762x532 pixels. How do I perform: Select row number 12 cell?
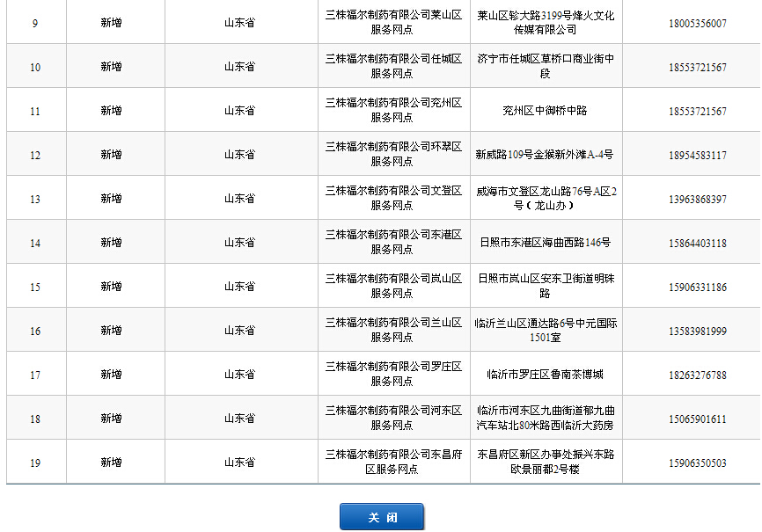click(x=35, y=155)
